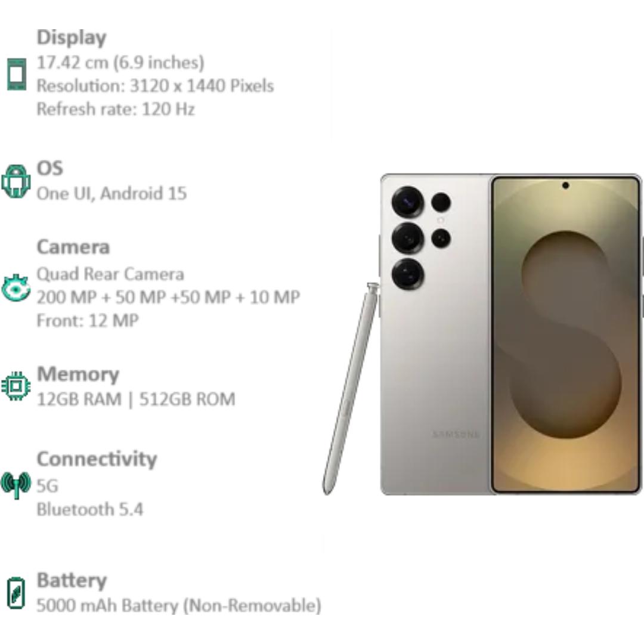Screen dimensions: 644x644
Task: Click the S Pen stylus image
Action: click(x=351, y=389)
